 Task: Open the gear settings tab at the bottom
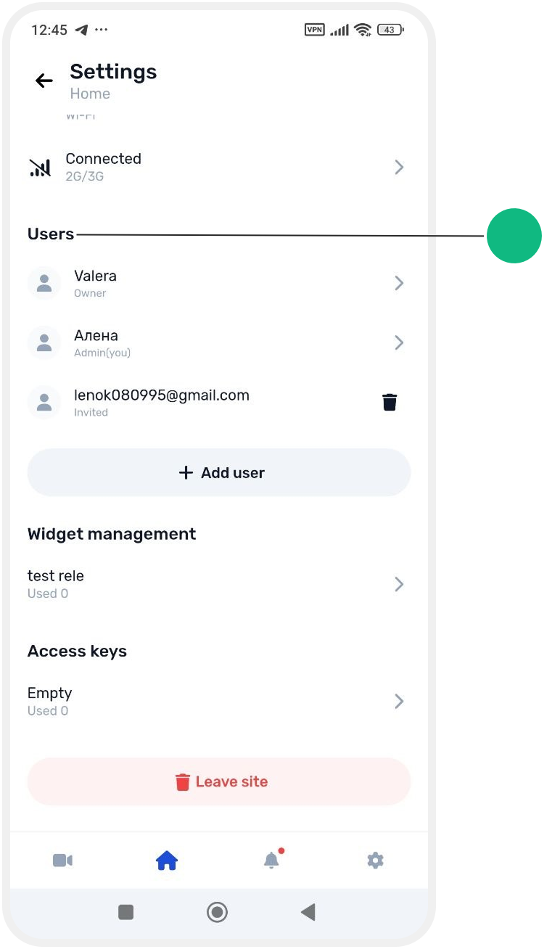pyautogui.click(x=375, y=860)
